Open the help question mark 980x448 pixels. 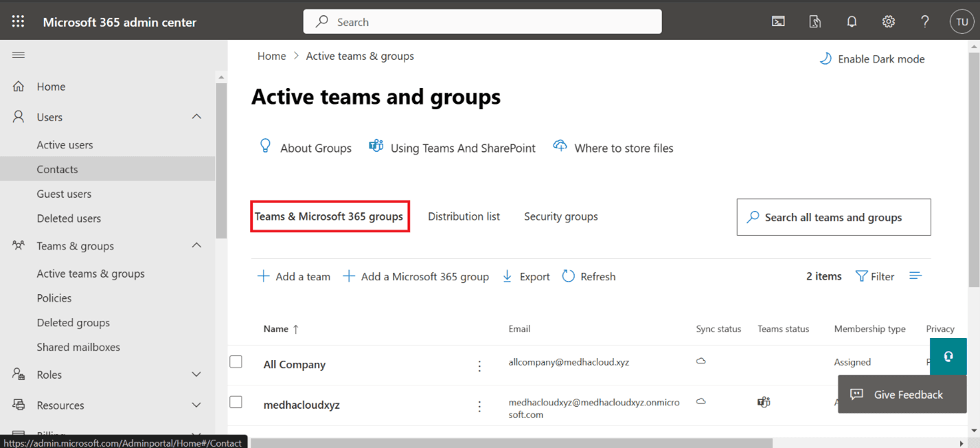(924, 21)
